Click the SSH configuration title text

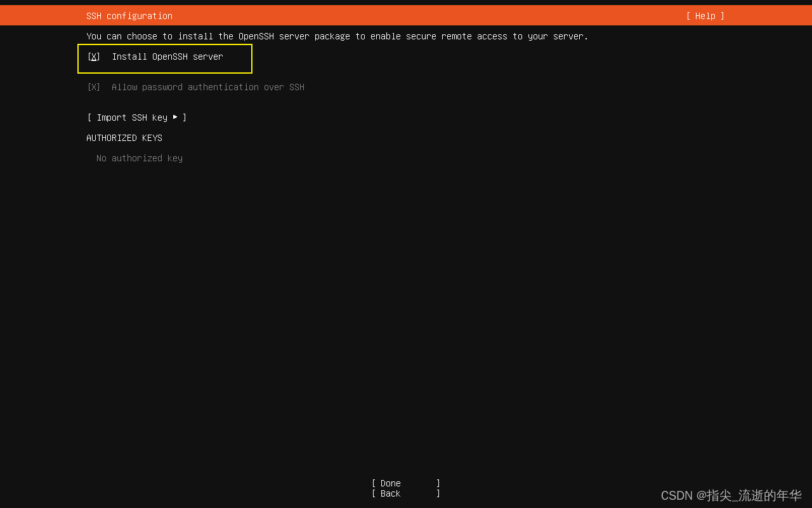tap(129, 16)
